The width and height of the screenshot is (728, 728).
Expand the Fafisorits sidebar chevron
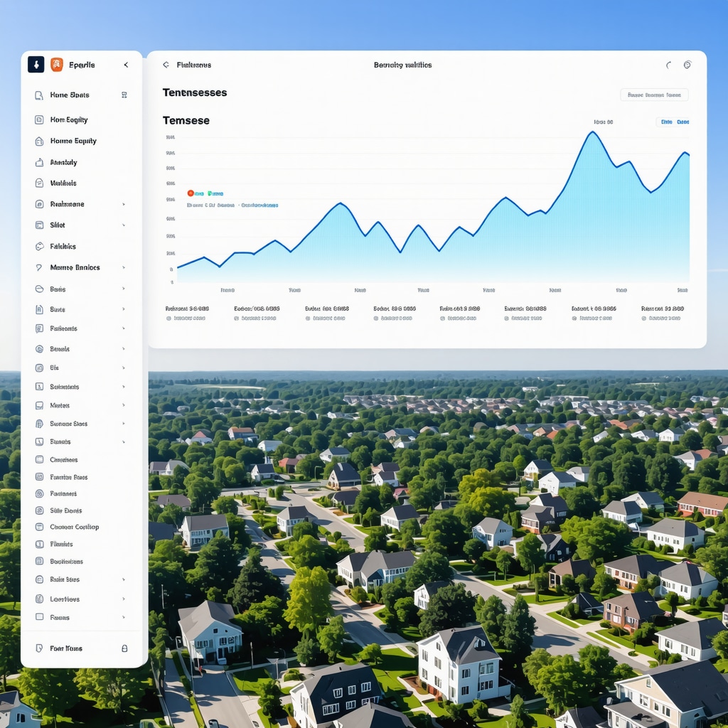pos(124,328)
